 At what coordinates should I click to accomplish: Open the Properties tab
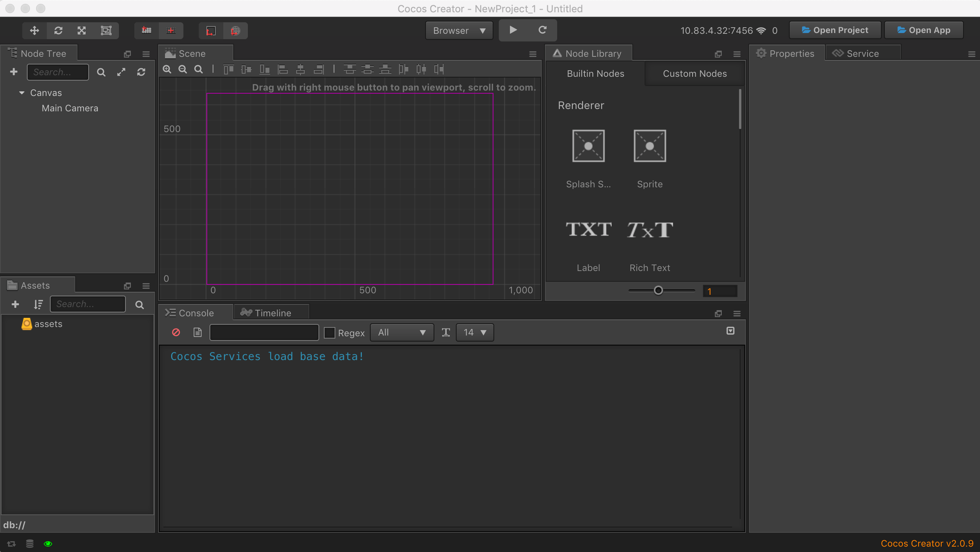point(786,53)
